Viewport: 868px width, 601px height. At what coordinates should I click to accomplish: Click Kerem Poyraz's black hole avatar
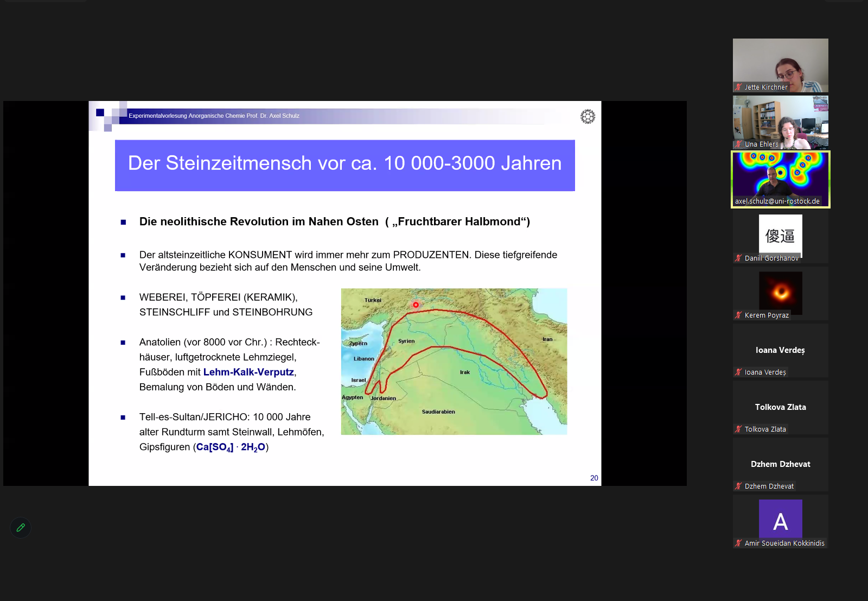(780, 292)
